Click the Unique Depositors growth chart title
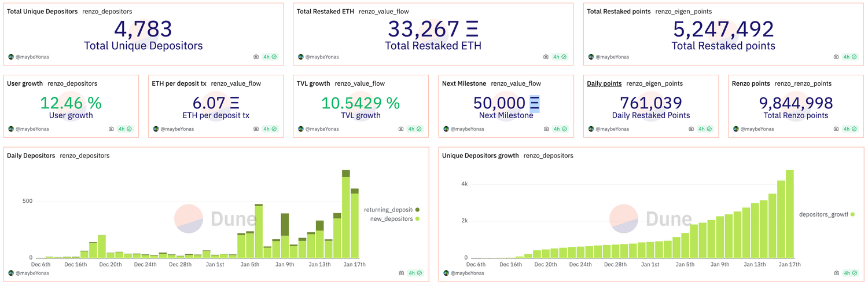The image size is (868, 285). (x=480, y=156)
